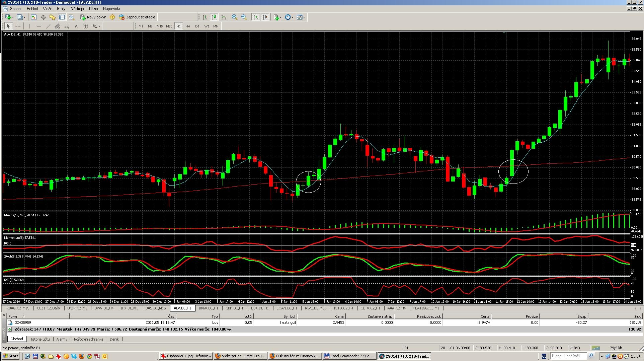Choose the Fibonacci retracement tool
Viewport: 644px width, 361px height.
point(67,26)
